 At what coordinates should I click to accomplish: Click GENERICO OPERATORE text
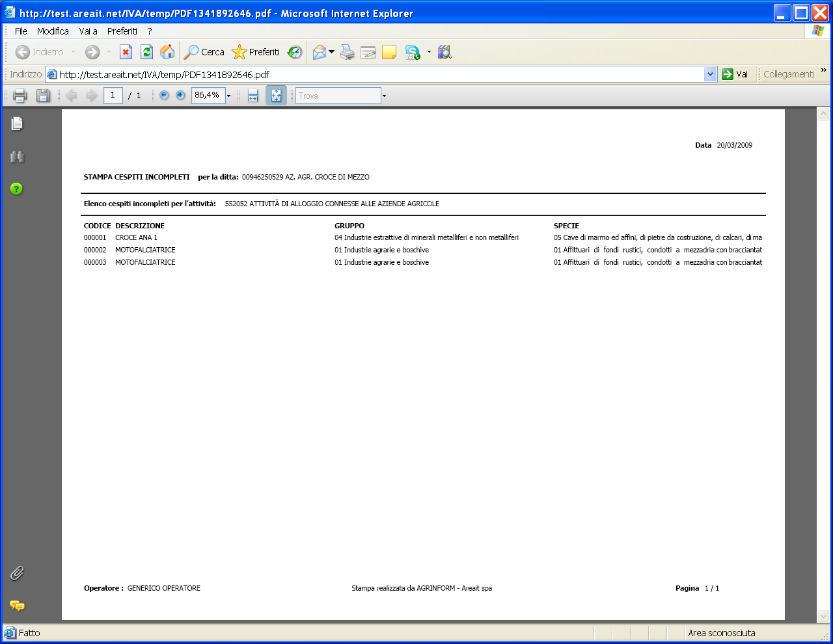coord(164,589)
